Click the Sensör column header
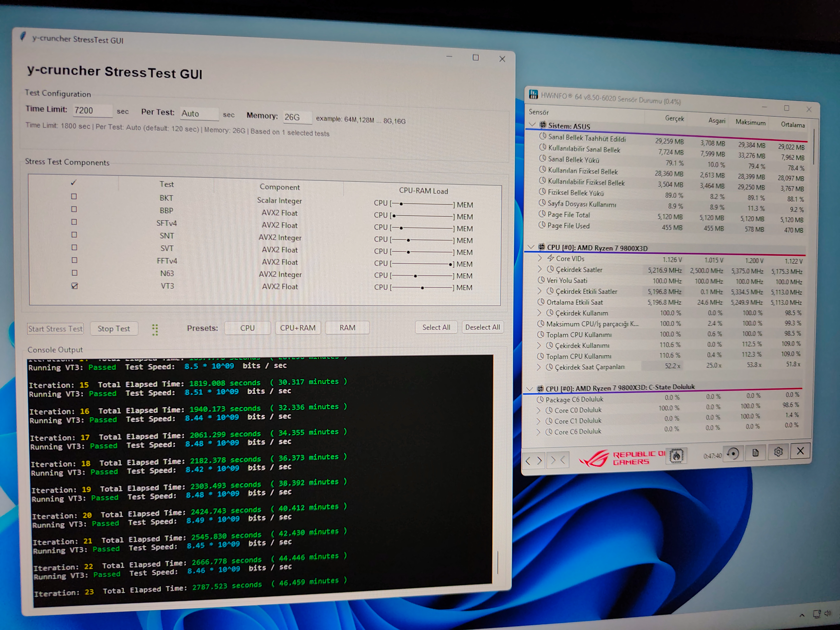This screenshot has width=840, height=630. tap(538, 112)
